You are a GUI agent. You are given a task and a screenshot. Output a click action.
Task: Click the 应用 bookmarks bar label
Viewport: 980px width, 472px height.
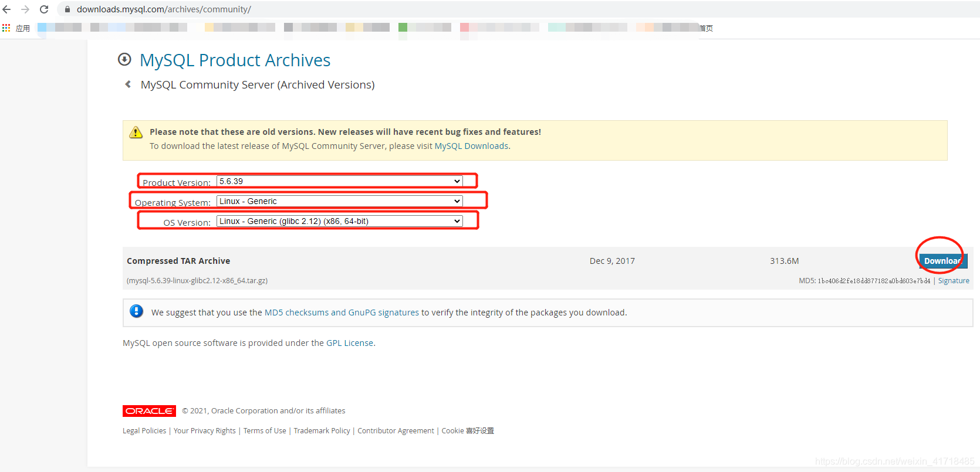(23, 28)
